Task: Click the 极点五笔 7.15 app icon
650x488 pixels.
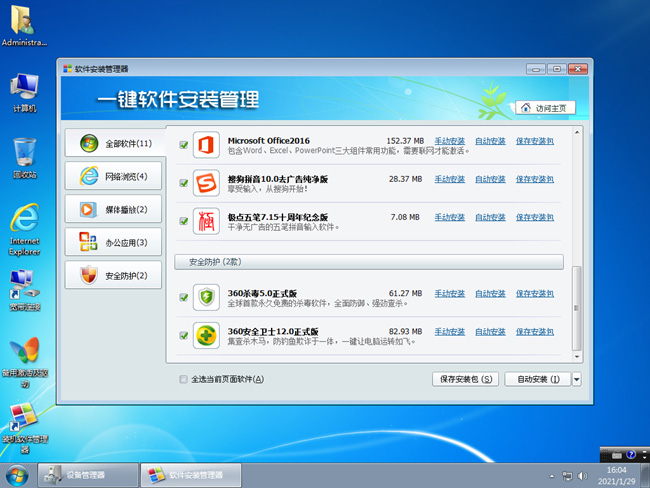Action: coord(206,221)
